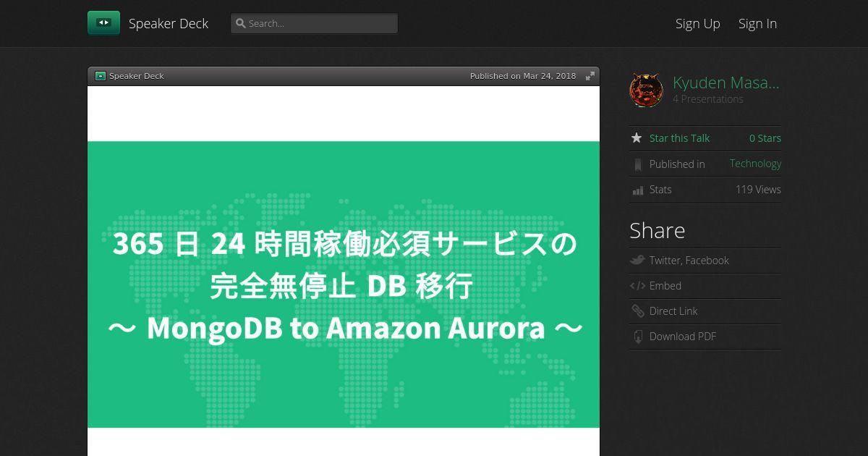This screenshot has height=456, width=868.
Task: Click the small Speaker Deck player header icon
Action: click(101, 76)
